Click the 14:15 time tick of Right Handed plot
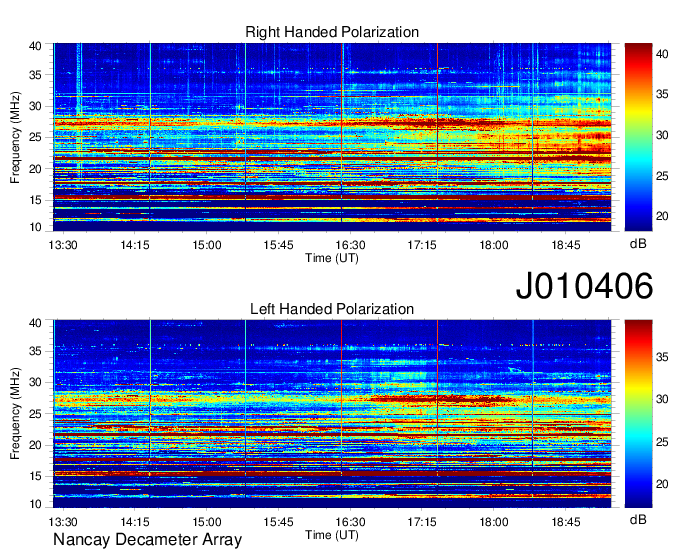This screenshot has width=680, height=552. click(135, 245)
